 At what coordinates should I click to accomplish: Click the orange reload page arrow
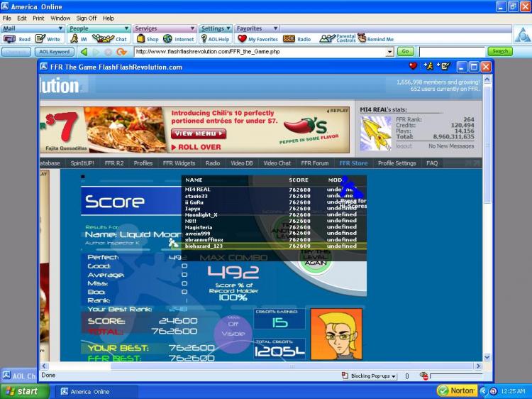[x=121, y=52]
